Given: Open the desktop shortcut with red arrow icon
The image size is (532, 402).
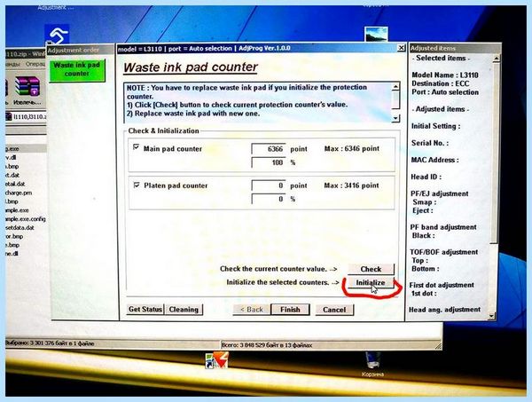Looking at the screenshot, I should coord(217,360).
